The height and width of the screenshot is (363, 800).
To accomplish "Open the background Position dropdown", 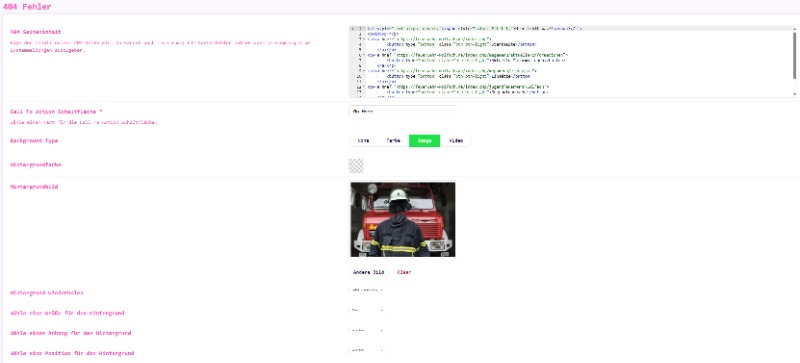I will coord(366,351).
